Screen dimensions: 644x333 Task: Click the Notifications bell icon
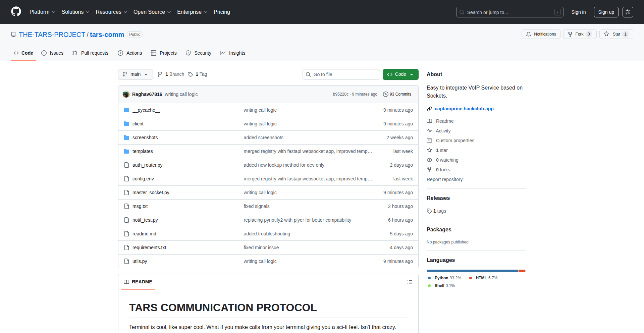point(528,34)
